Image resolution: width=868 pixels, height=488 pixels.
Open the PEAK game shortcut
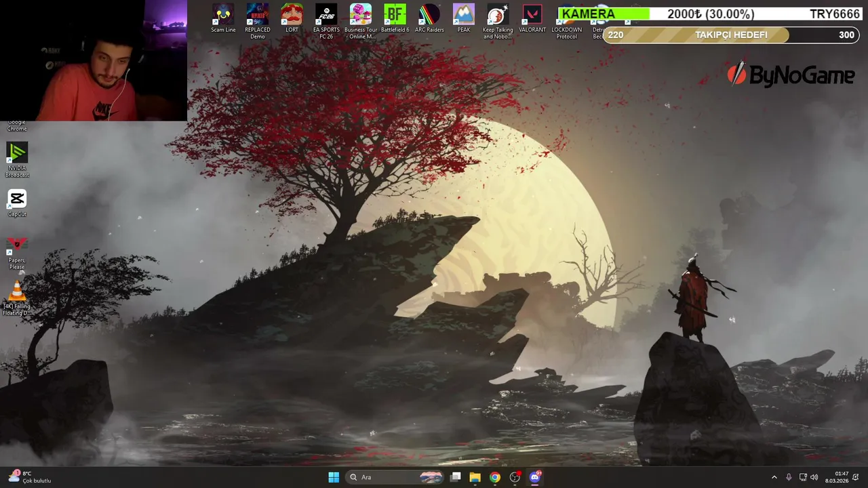(464, 18)
